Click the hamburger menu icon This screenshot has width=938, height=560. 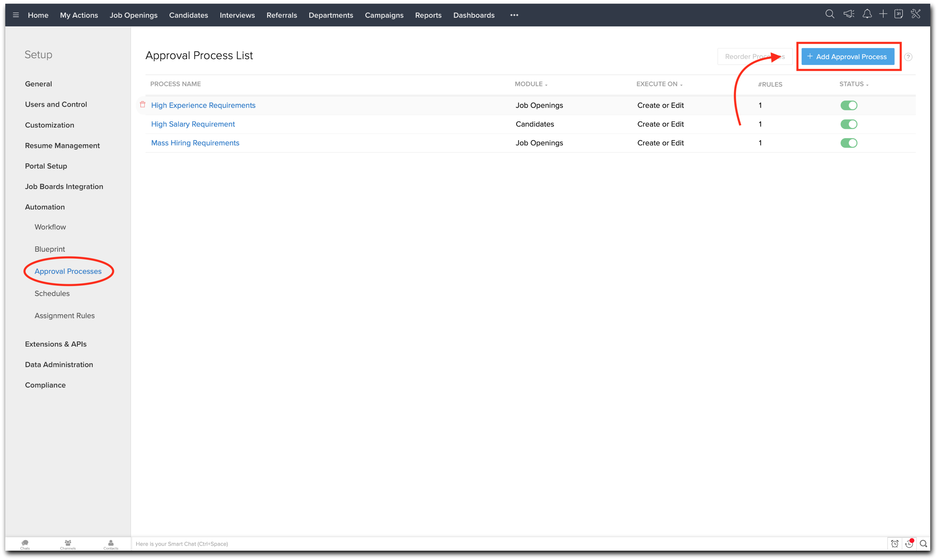[x=16, y=15]
